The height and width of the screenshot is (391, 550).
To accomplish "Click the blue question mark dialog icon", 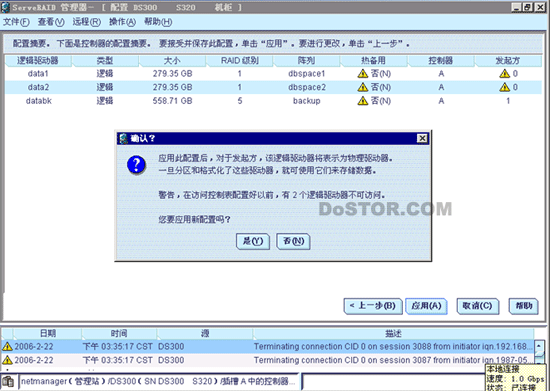I will [x=136, y=164].
